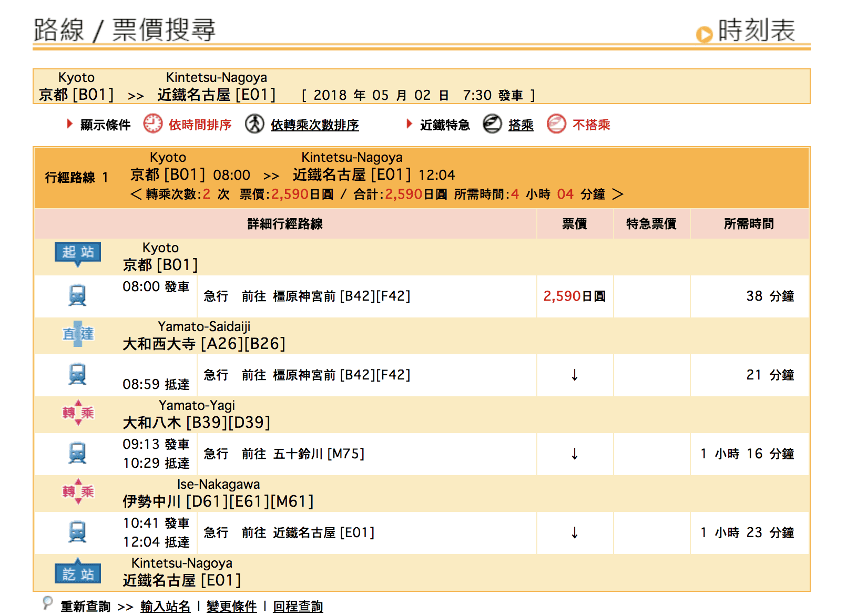Image resolution: width=857 pixels, height=616 pixels.
Task: Select 依時間排序 sort option
Action: pyautogui.click(x=200, y=125)
